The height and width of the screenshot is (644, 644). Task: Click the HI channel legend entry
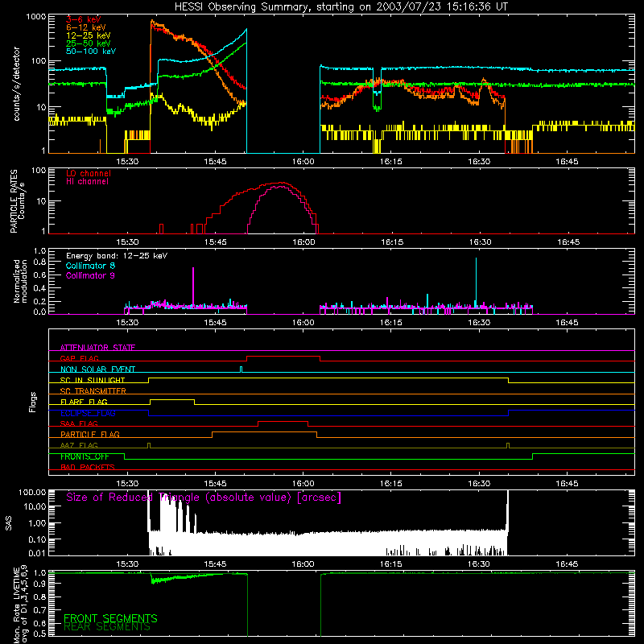click(x=87, y=182)
